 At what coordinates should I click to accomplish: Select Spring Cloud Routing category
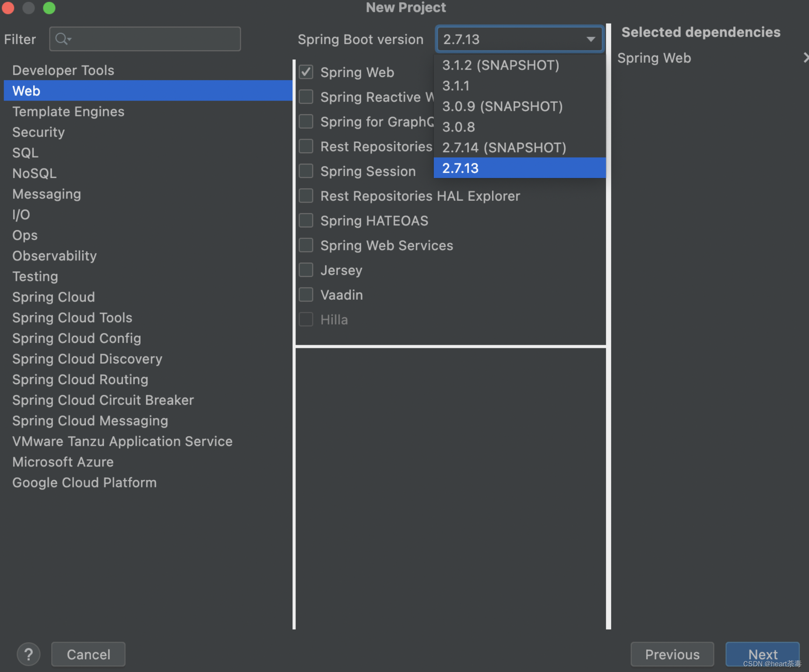pos(148,379)
